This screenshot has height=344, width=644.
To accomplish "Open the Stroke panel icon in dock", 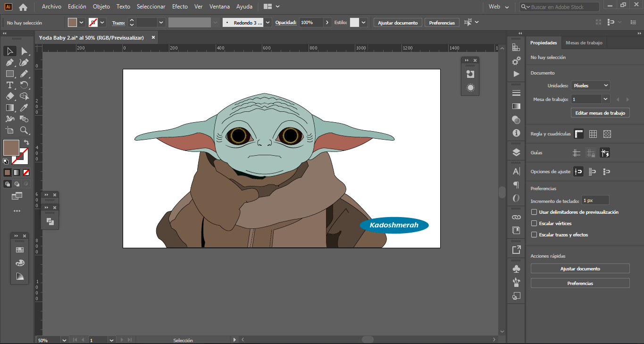I will (516, 92).
